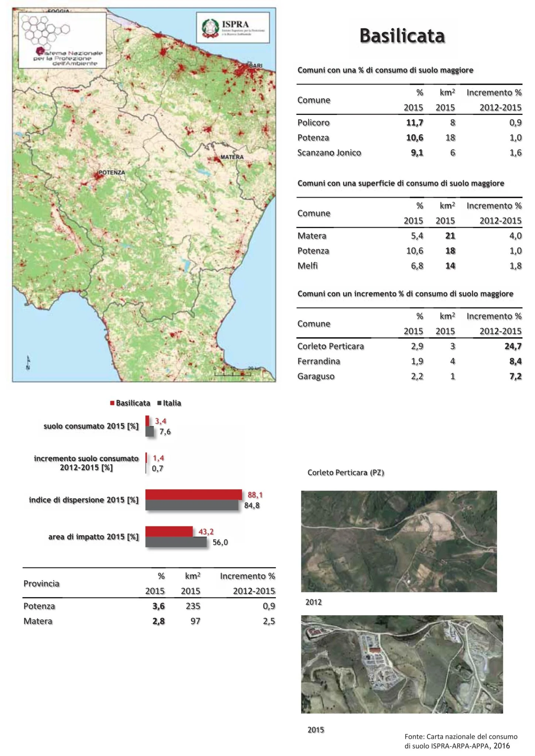Image resolution: width=535 pixels, height=756 pixels.
Task: Click 'Corleto Perticara' in the increment table
Action: click(x=331, y=346)
